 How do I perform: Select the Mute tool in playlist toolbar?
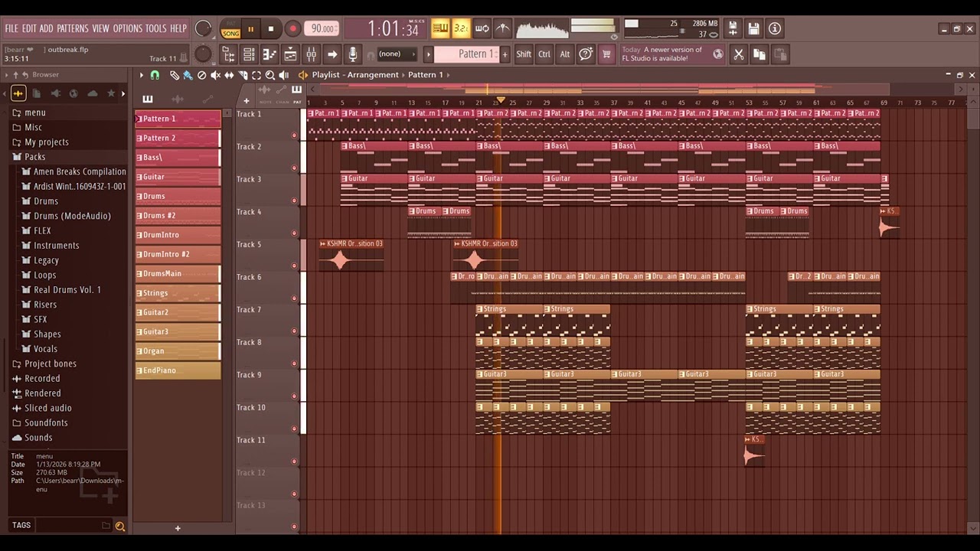click(215, 75)
